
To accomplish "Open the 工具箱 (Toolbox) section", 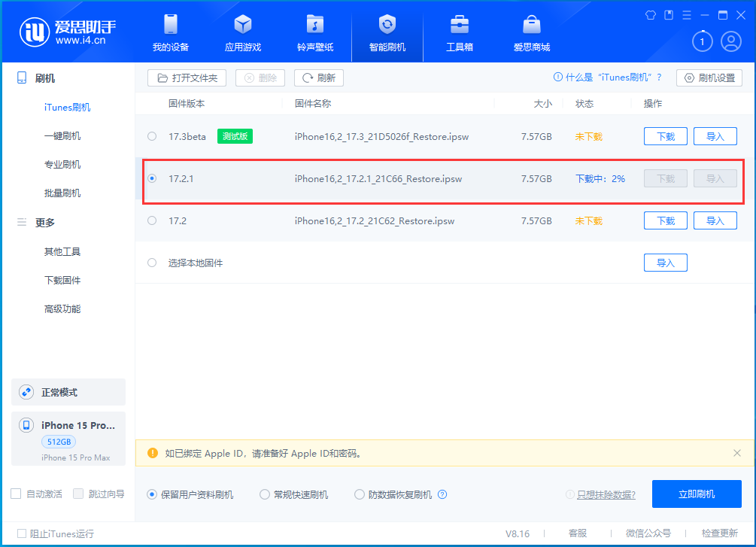I will click(x=459, y=32).
